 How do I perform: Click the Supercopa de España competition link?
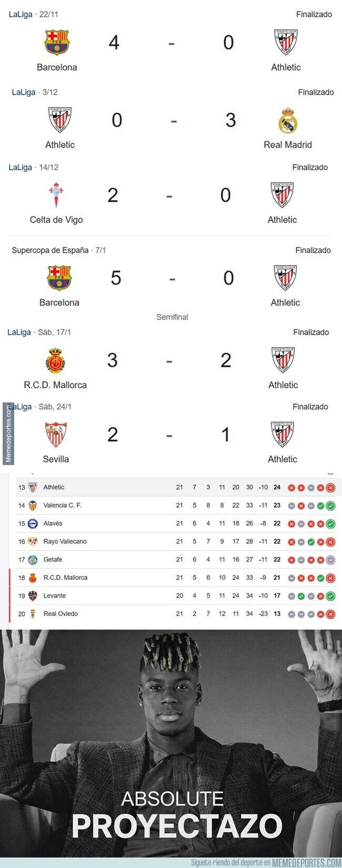tap(48, 250)
